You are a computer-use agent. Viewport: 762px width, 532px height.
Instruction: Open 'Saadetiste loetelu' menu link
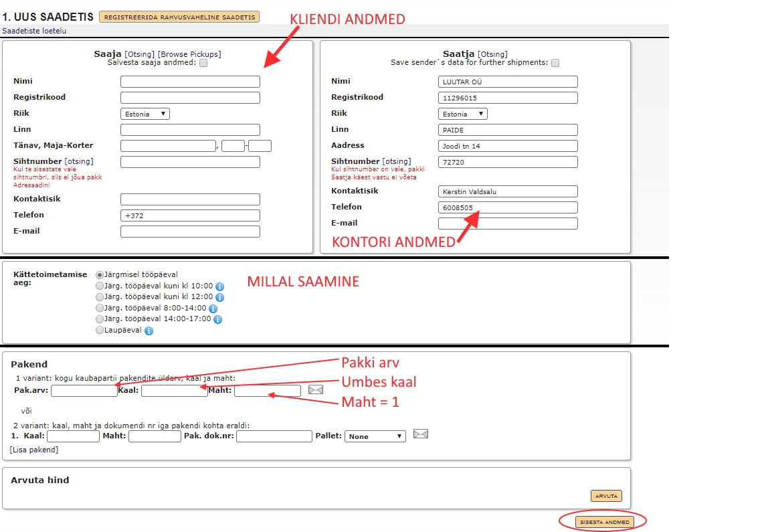click(x=34, y=31)
